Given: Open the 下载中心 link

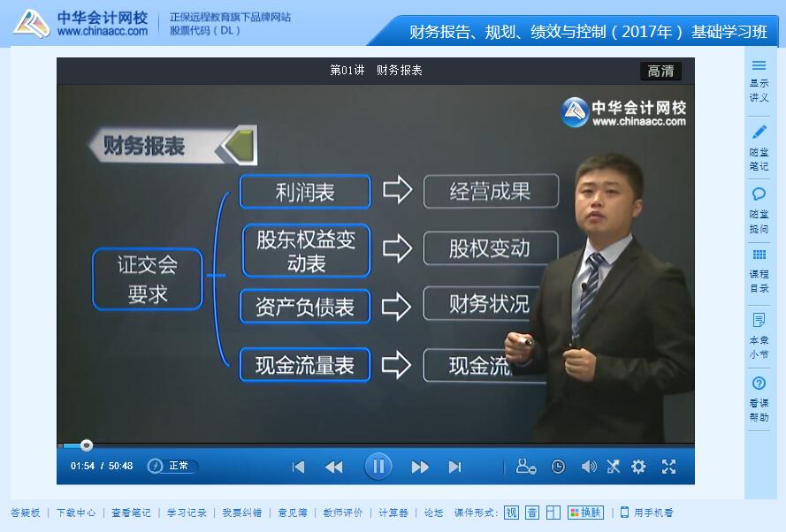Looking at the screenshot, I should click(x=76, y=513).
